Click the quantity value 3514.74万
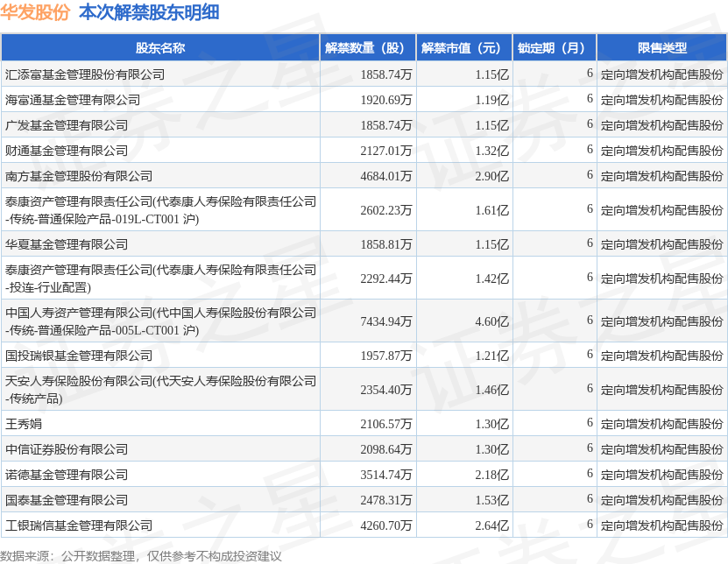Screen dimensions: 728x564 [x=386, y=475]
